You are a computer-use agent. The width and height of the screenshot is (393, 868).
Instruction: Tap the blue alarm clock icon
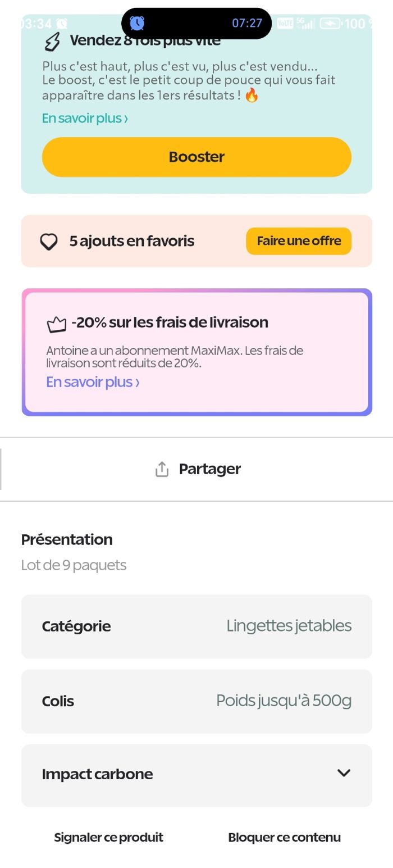(x=137, y=23)
